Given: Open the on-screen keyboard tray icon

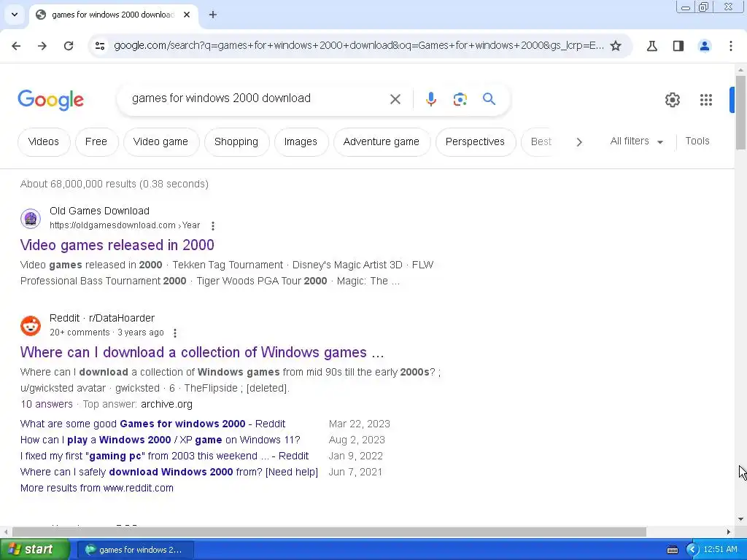Looking at the screenshot, I should coord(672,550).
